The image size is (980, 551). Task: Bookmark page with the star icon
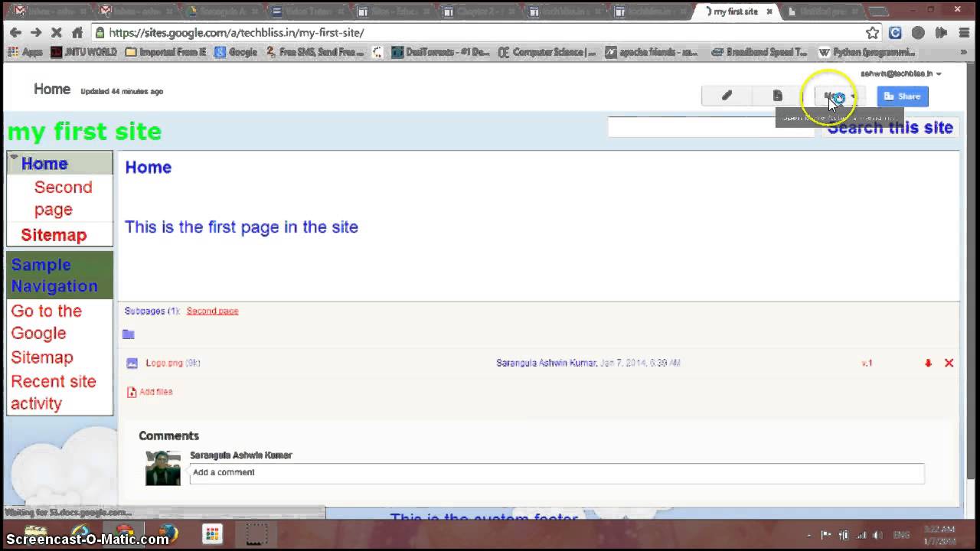tap(872, 32)
